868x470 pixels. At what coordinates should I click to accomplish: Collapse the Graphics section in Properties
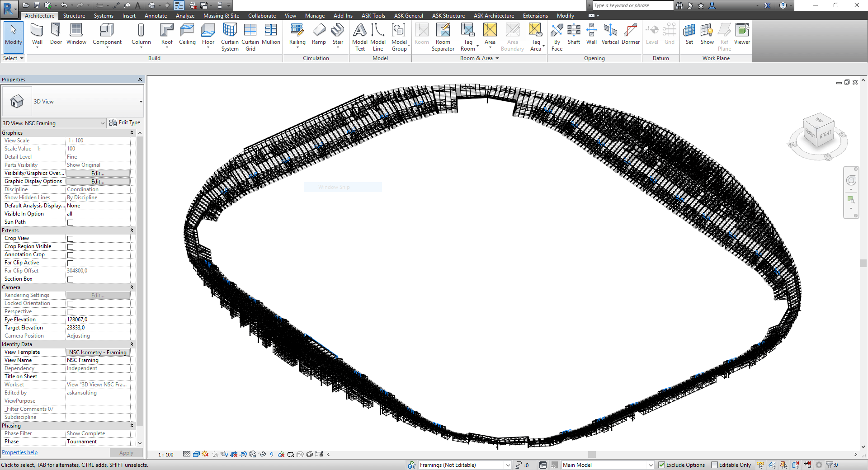(131, 132)
